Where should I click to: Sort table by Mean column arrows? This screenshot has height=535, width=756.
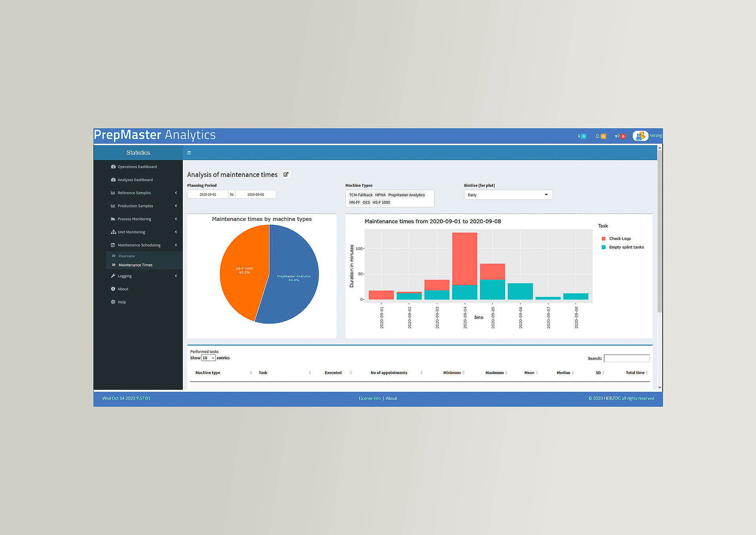click(537, 373)
